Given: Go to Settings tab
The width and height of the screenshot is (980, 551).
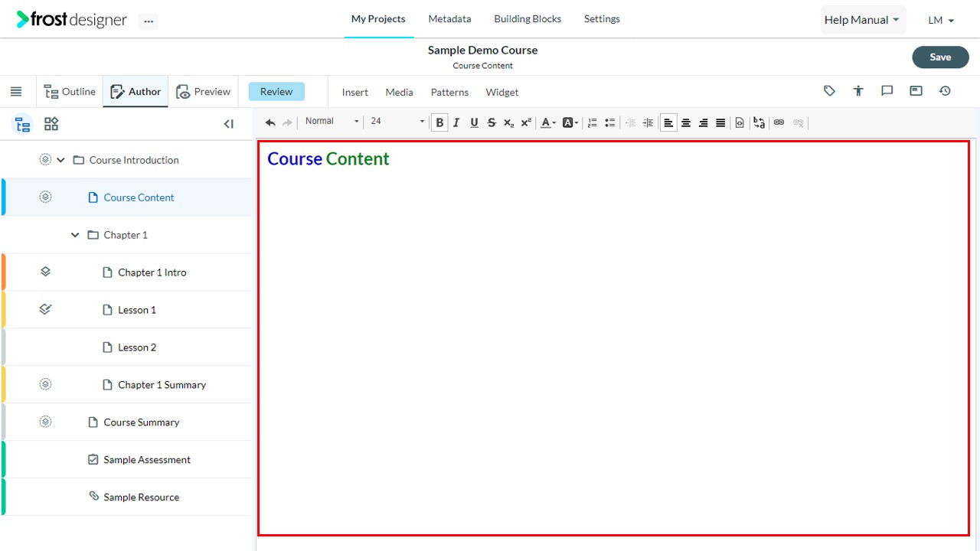Looking at the screenshot, I should coord(602,19).
